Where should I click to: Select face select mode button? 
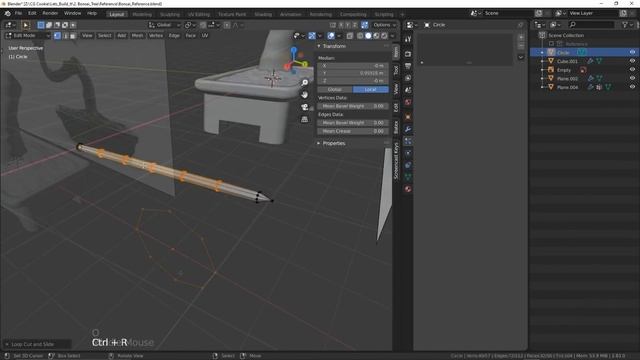[73, 36]
